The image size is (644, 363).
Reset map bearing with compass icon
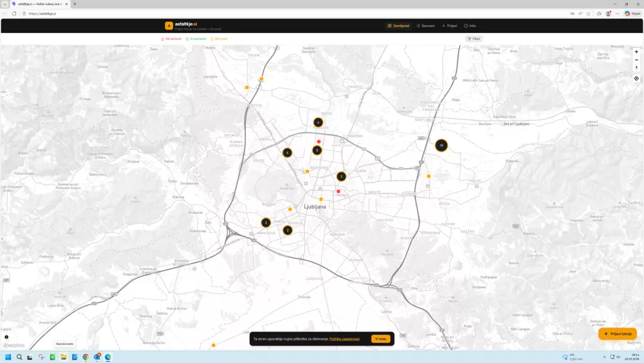[636, 68]
